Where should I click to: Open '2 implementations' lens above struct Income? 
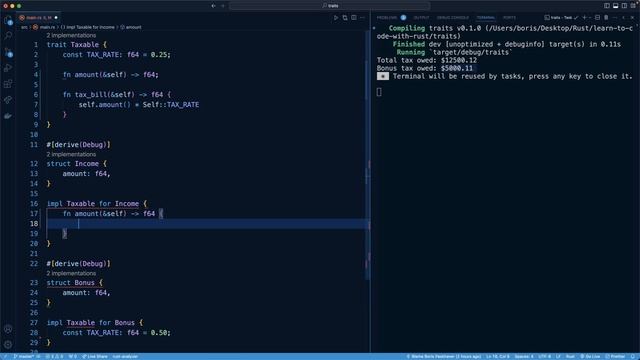point(71,154)
